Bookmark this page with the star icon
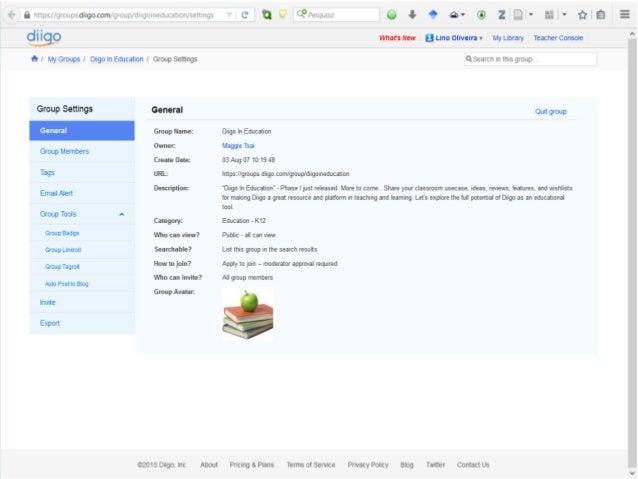 [x=582, y=15]
